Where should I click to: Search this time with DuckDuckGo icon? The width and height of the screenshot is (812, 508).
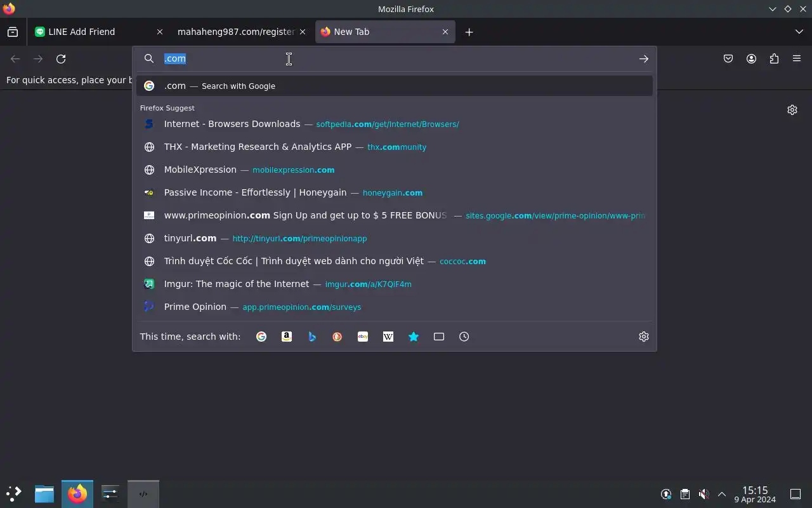coord(337,337)
